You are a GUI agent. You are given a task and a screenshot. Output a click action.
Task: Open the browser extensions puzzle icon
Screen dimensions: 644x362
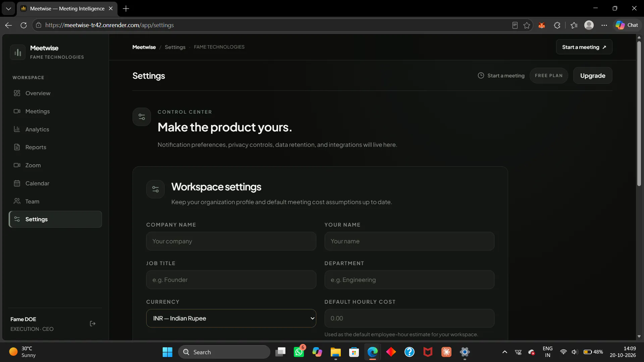tap(557, 25)
